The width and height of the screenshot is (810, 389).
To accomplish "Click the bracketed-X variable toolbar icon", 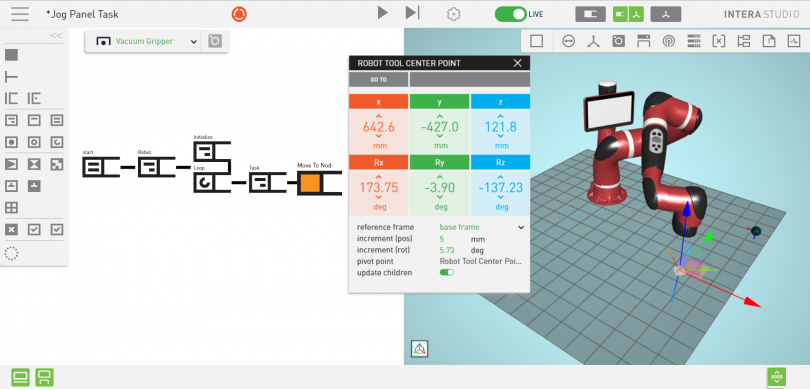I will pyautogui.click(x=719, y=41).
